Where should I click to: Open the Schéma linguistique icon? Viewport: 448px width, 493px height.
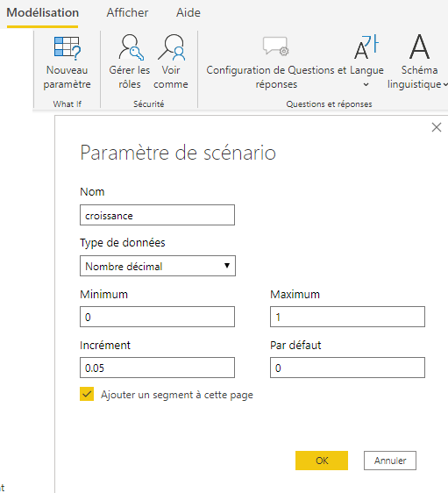tap(419, 46)
